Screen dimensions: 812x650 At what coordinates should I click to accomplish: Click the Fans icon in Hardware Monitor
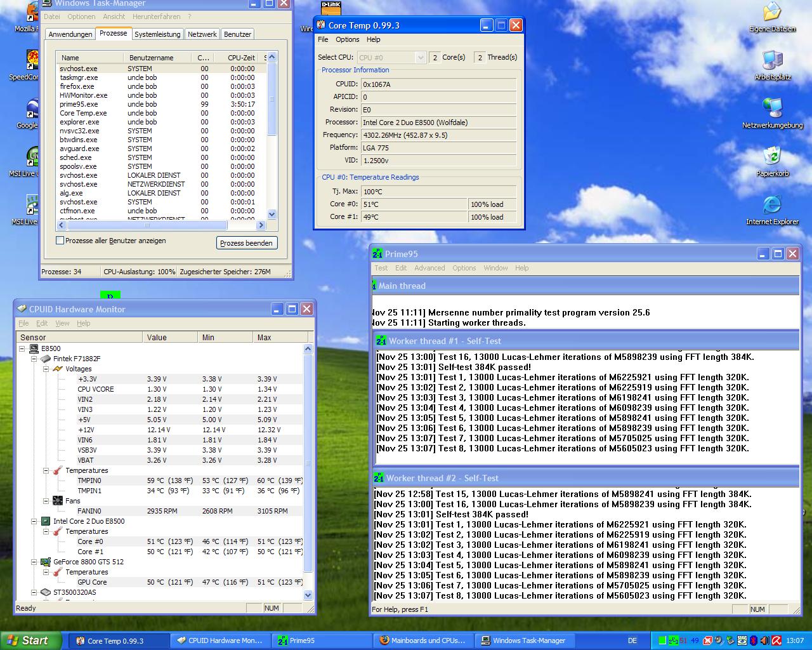pos(58,501)
